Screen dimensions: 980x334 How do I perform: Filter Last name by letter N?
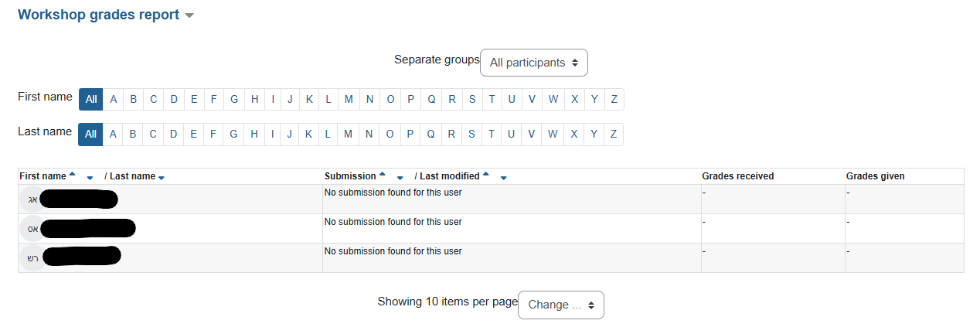(369, 134)
